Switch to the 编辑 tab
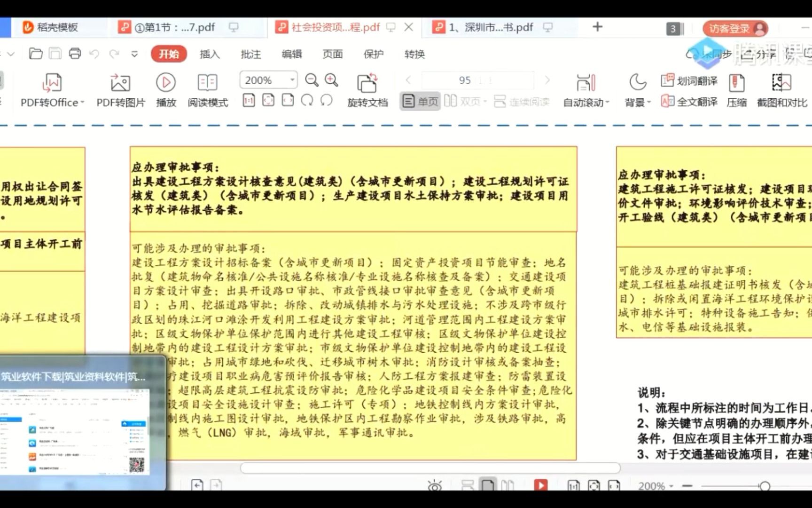 [x=291, y=54]
